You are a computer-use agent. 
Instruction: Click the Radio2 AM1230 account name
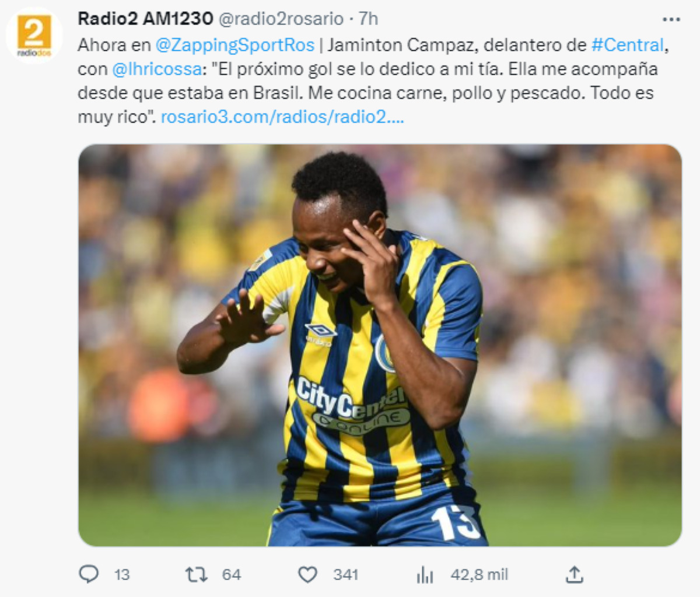click(145, 19)
